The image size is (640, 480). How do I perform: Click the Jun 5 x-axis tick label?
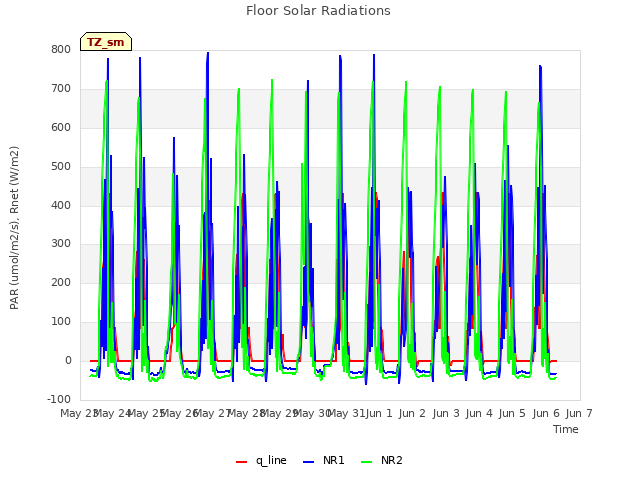click(x=512, y=413)
